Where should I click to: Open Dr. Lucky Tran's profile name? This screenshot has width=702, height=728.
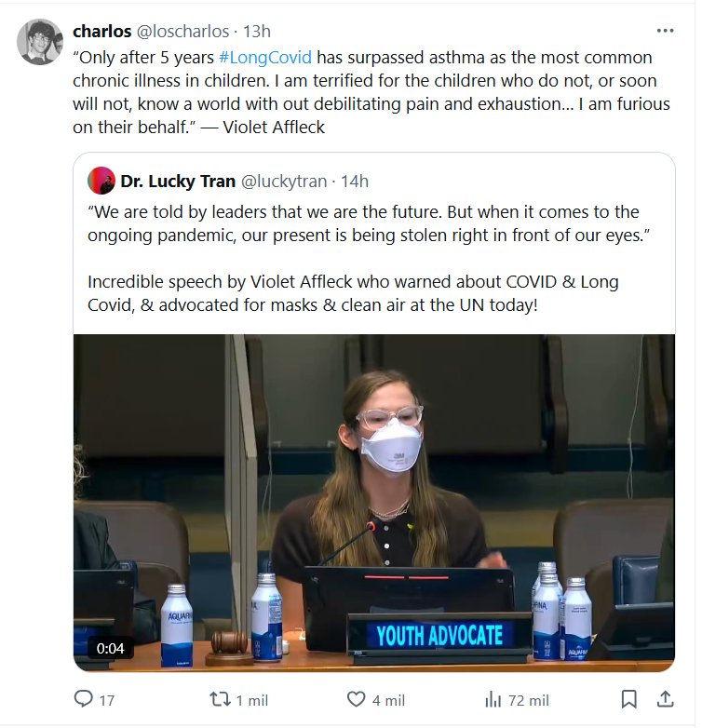[178, 181]
